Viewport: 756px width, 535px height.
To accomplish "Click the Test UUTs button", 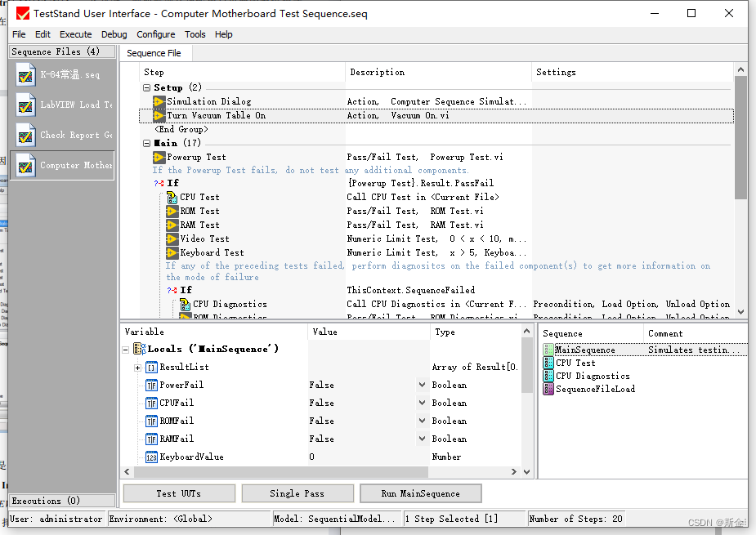I will (179, 493).
